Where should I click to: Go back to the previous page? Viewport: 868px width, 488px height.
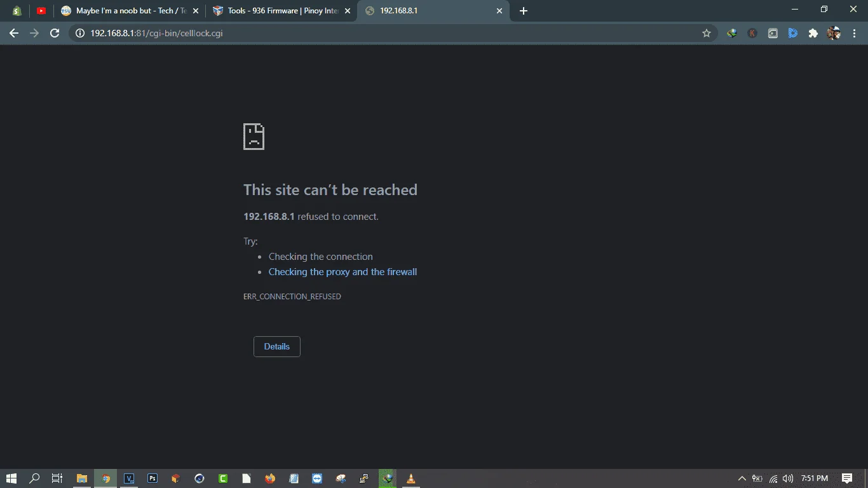tap(14, 33)
